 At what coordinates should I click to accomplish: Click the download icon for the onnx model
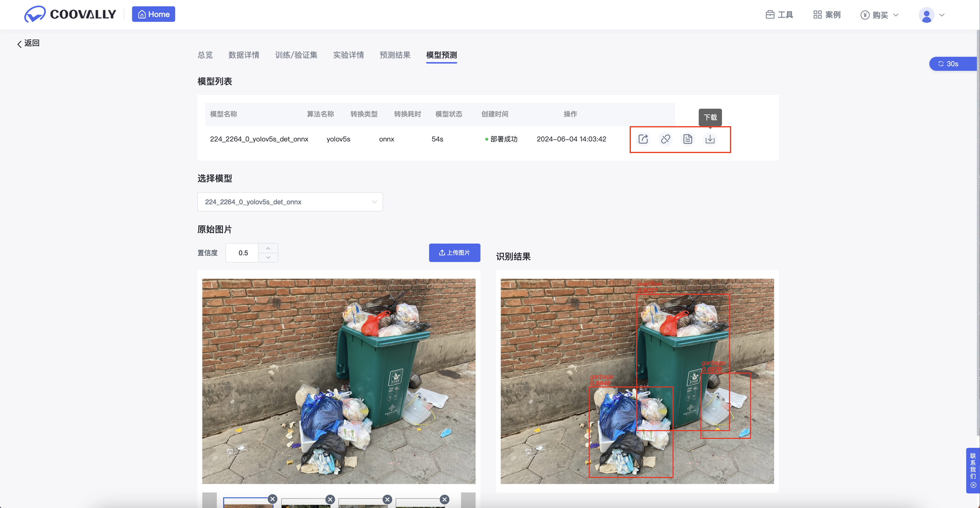pyautogui.click(x=710, y=139)
